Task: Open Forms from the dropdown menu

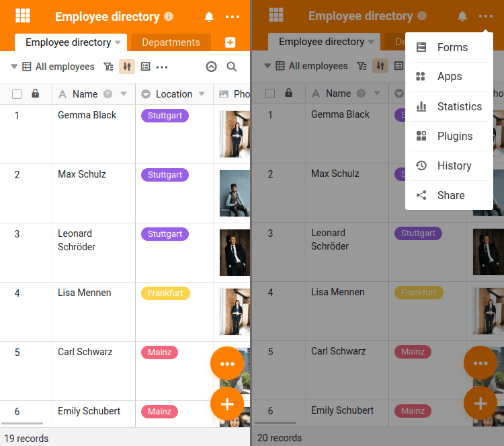Action: (x=452, y=47)
